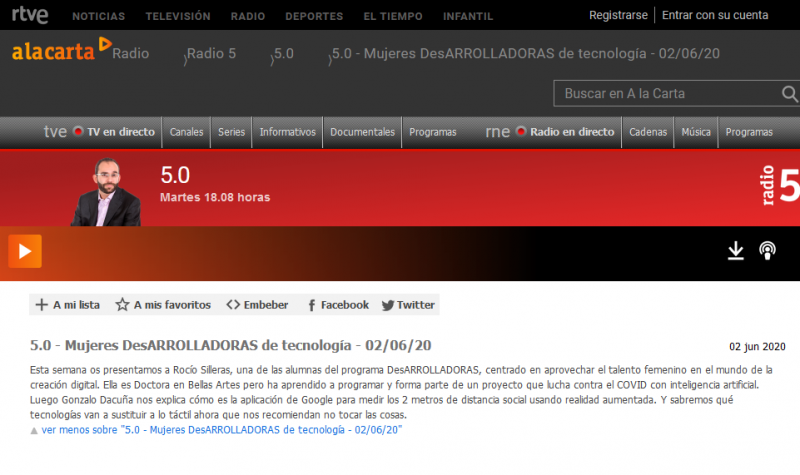Click the search magnifier icon

point(789,94)
